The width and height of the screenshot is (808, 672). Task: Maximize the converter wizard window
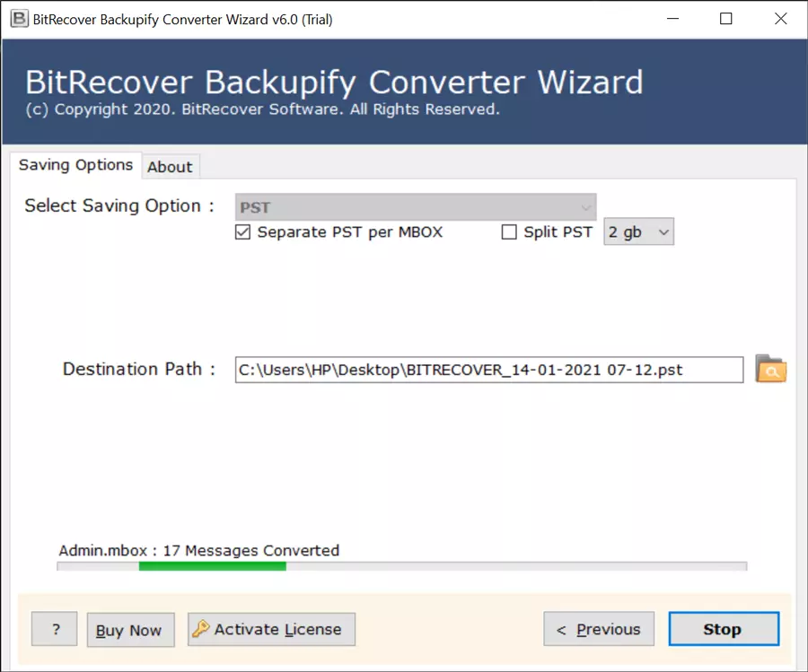725,19
